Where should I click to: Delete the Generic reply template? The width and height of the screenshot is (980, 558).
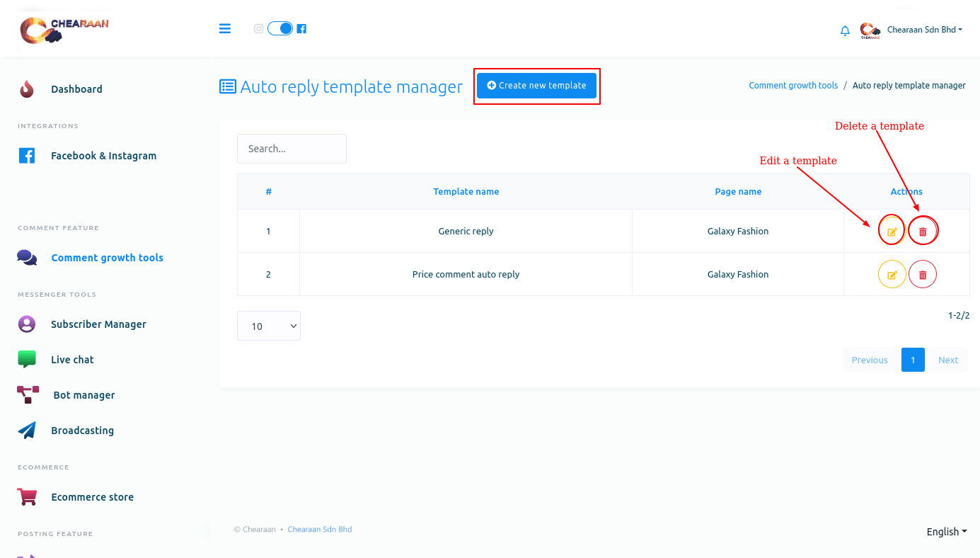pos(923,232)
